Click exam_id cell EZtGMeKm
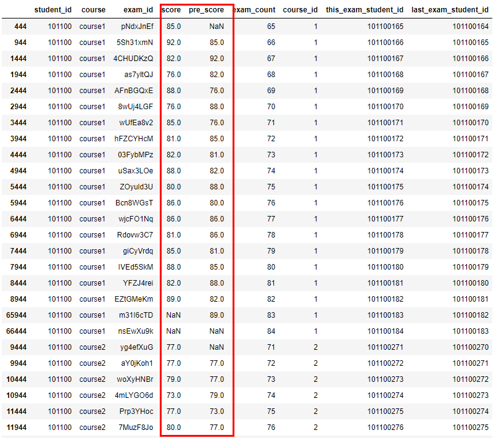This screenshot has width=504, height=438. 134,299
